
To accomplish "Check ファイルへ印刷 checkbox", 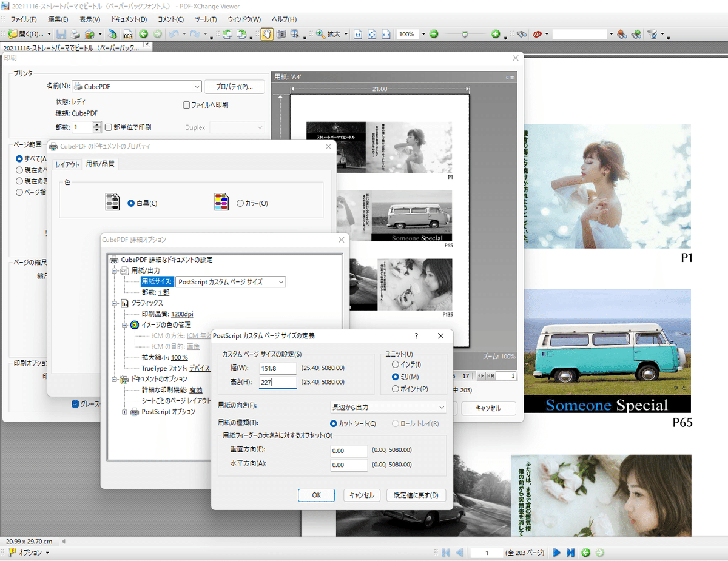I will pos(187,105).
